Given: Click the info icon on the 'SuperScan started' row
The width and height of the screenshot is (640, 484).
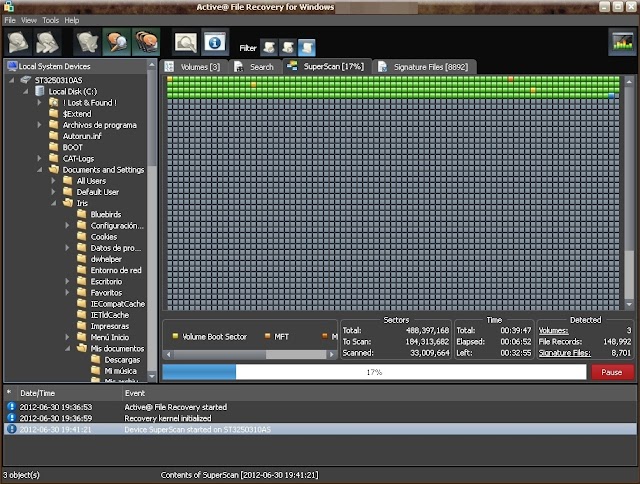Looking at the screenshot, I should tap(11, 429).
